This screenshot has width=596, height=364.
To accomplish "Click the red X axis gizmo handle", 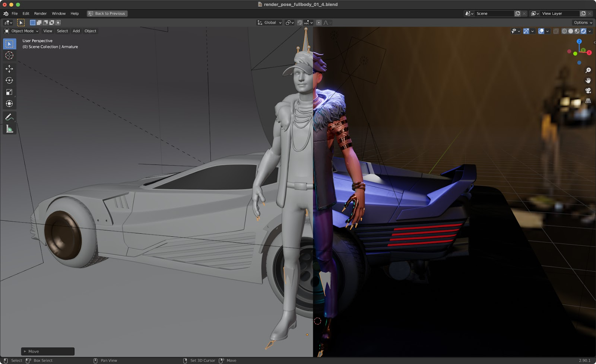I will coord(589,53).
